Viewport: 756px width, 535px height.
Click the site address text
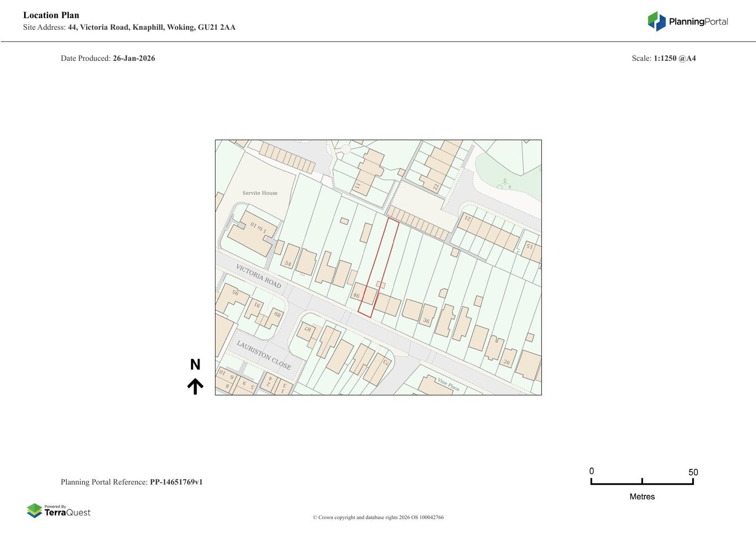pyautogui.click(x=151, y=27)
